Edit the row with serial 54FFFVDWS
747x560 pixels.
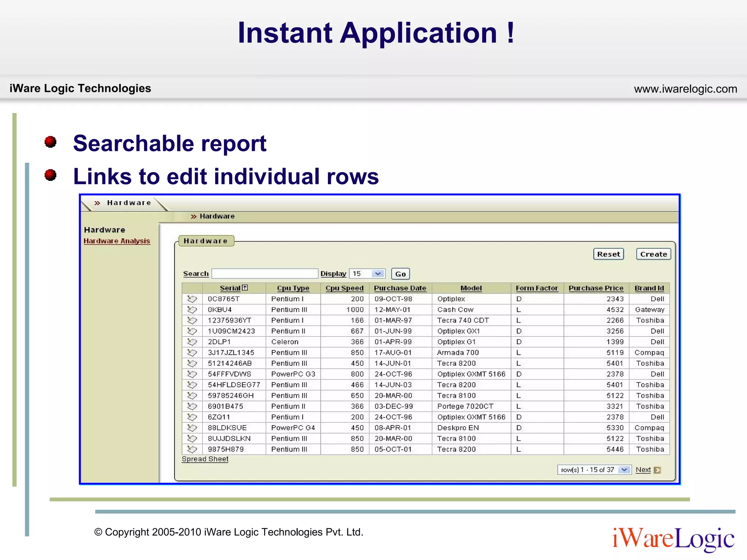pyautogui.click(x=192, y=374)
